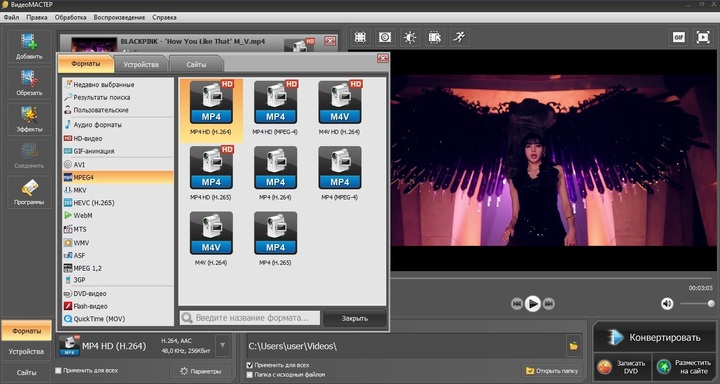The width and height of the screenshot is (720, 384).
Task: Select the MP4 HD (H.264) format icon
Action: pos(211,102)
